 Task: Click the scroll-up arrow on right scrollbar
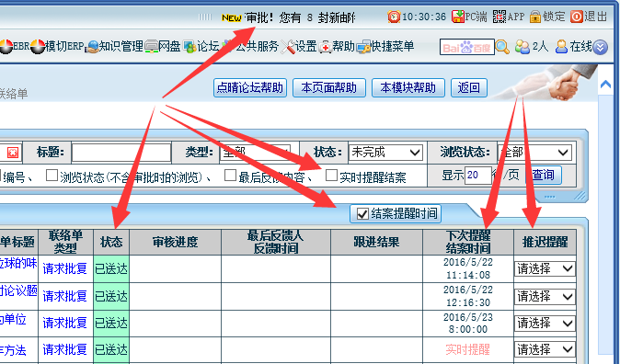pyautogui.click(x=605, y=85)
